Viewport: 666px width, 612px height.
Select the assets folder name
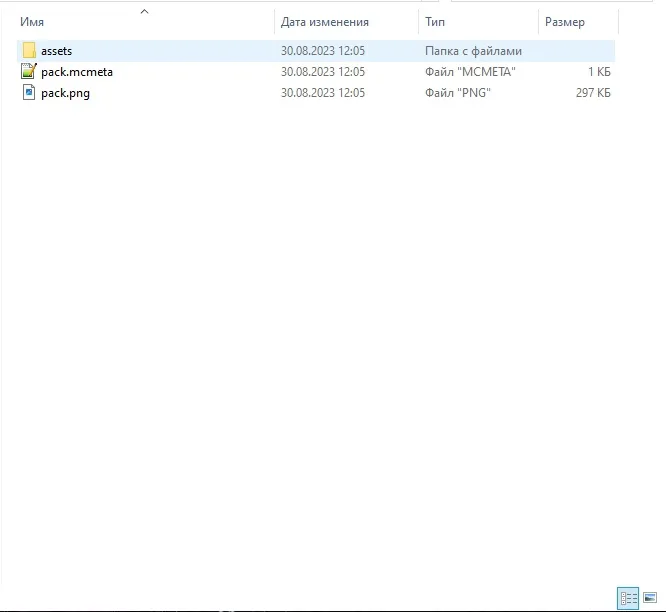pyautogui.click(x=56, y=51)
